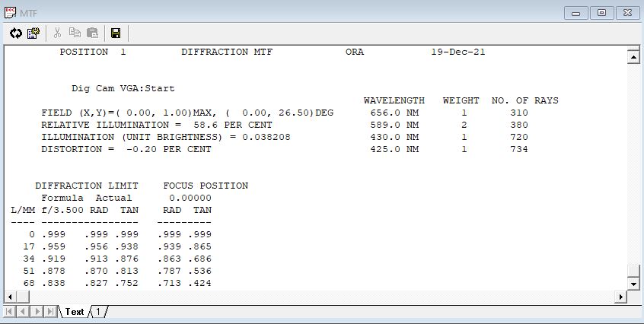Image resolution: width=644 pixels, height=324 pixels.
Task: Open the window settings toolbar icon
Action: (33, 33)
